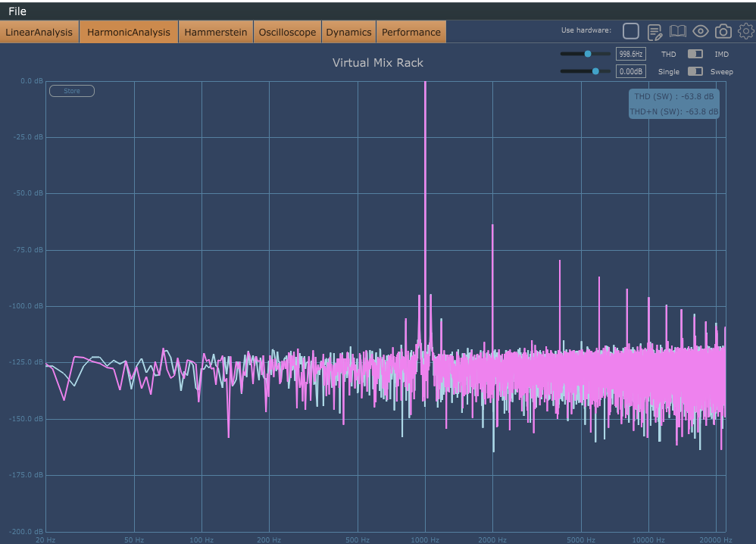
Task: Click the Virtual Mix Rack title
Action: click(377, 63)
